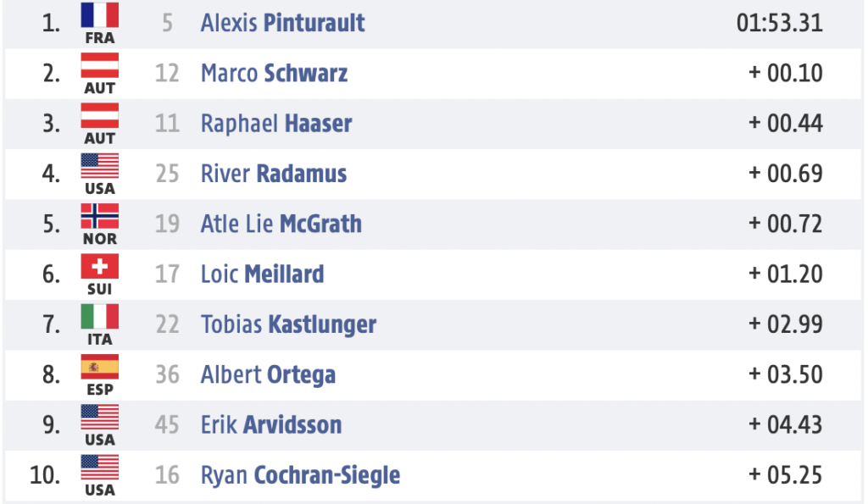
Task: Click Albert Ortega's name
Action: point(268,375)
